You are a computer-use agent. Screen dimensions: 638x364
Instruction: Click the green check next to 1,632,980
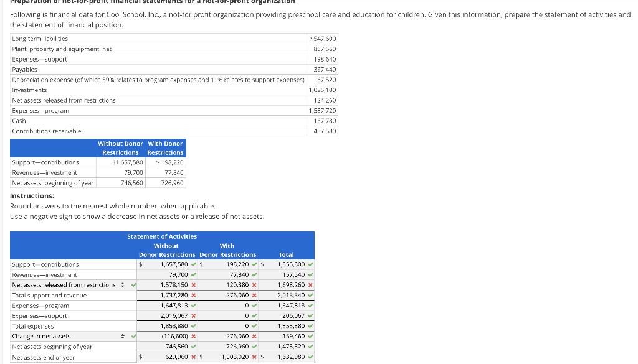pyautogui.click(x=310, y=357)
